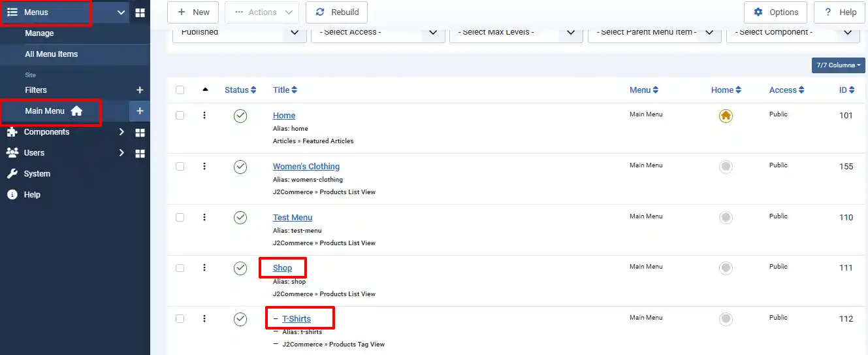Open the Actions dropdown in toolbar

pyautogui.click(x=262, y=12)
